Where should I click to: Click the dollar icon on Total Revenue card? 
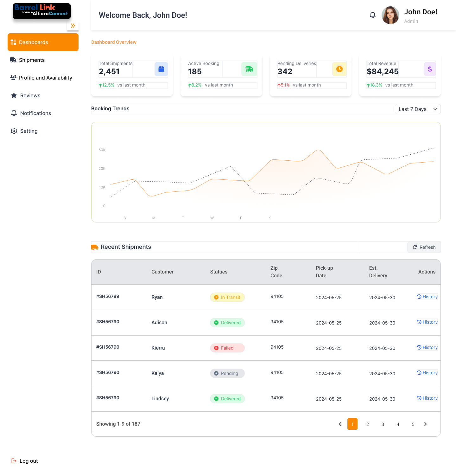[x=430, y=69]
